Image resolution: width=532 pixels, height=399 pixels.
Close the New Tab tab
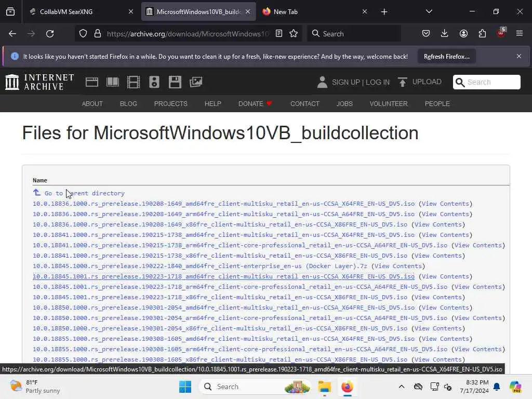[364, 12]
